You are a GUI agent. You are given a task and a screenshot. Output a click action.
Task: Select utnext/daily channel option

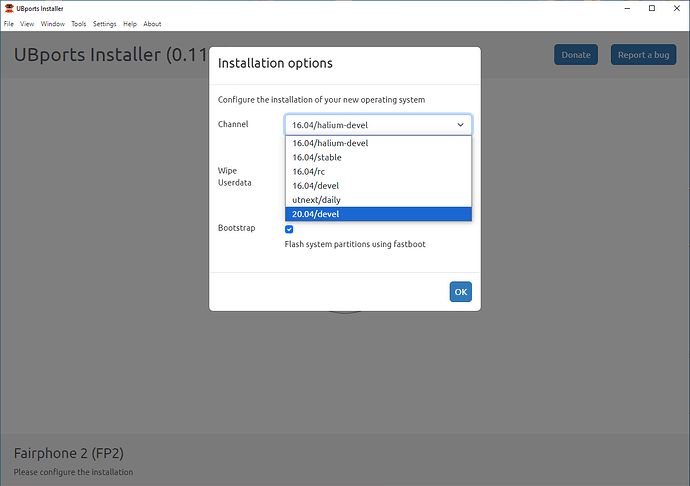378,199
